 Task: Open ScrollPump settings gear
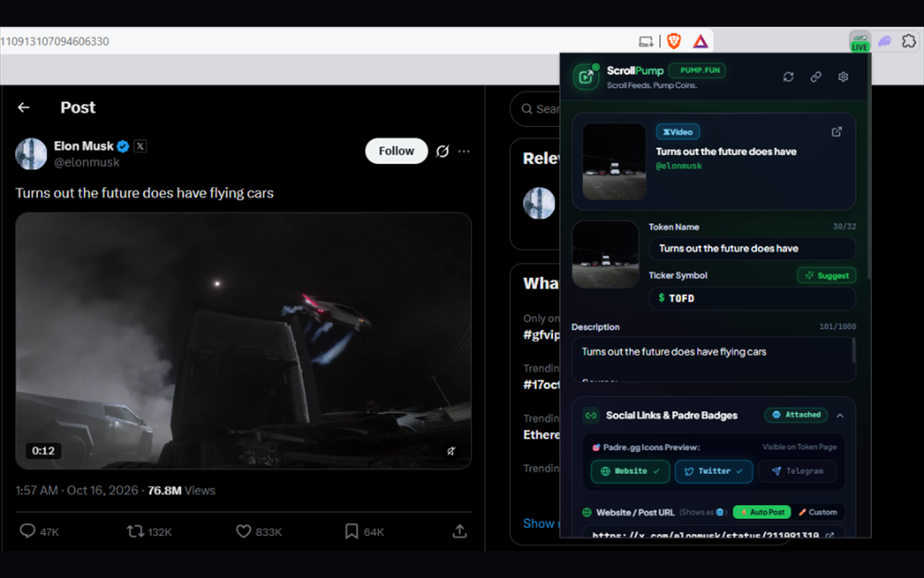point(843,77)
